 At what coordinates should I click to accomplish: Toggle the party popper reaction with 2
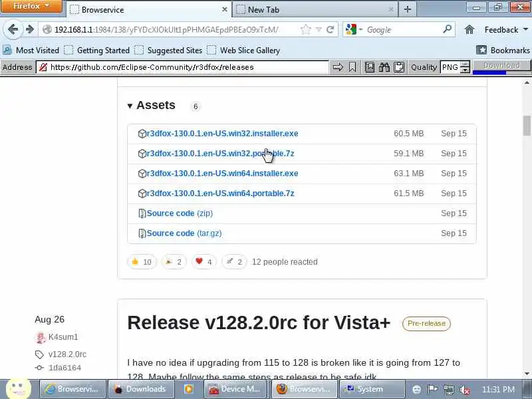(174, 261)
